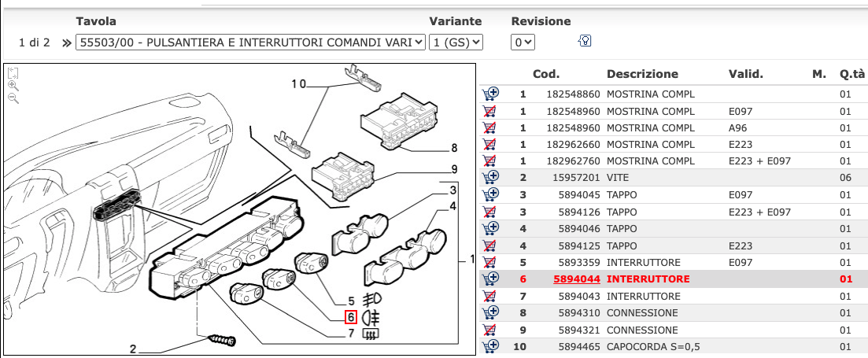The height and width of the screenshot is (358, 868).
Task: Click the highlighted callout number 6 in diagram
Action: pos(350,317)
